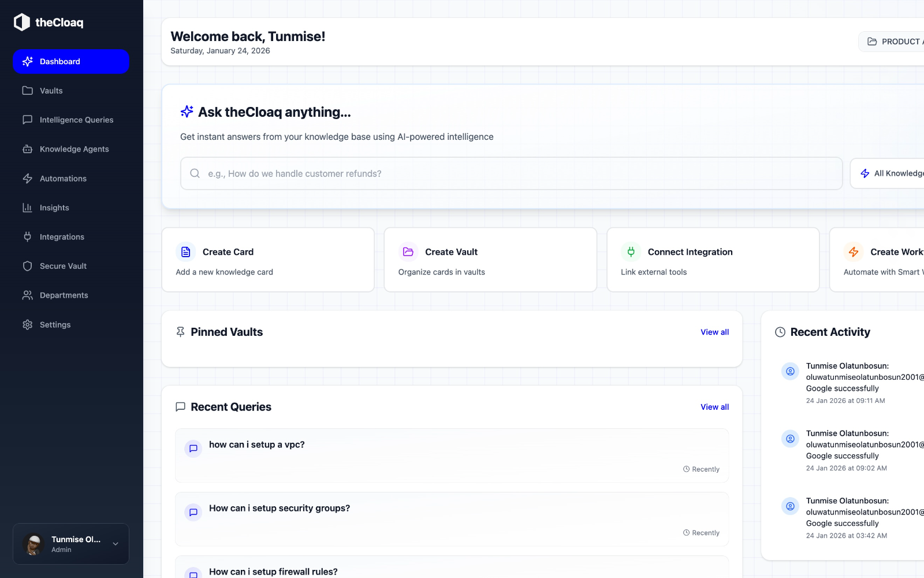Click the Create Card quick action
Screen dimensions: 924x578
(x=268, y=260)
